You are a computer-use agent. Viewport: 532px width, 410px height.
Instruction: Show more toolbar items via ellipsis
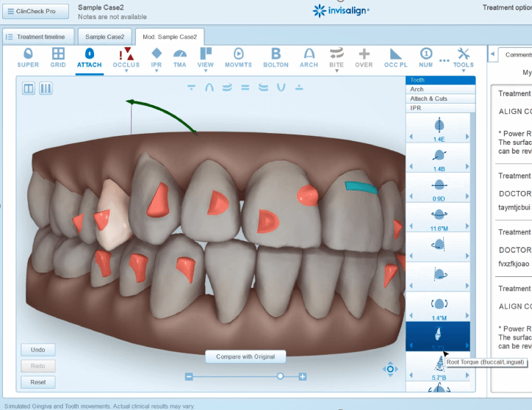[x=444, y=60]
